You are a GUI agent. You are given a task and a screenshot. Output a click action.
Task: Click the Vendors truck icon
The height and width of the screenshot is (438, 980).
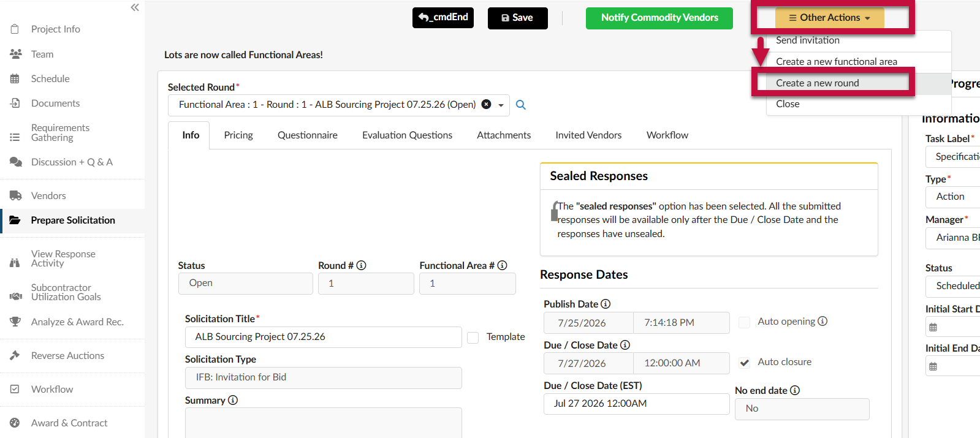pyautogui.click(x=16, y=195)
